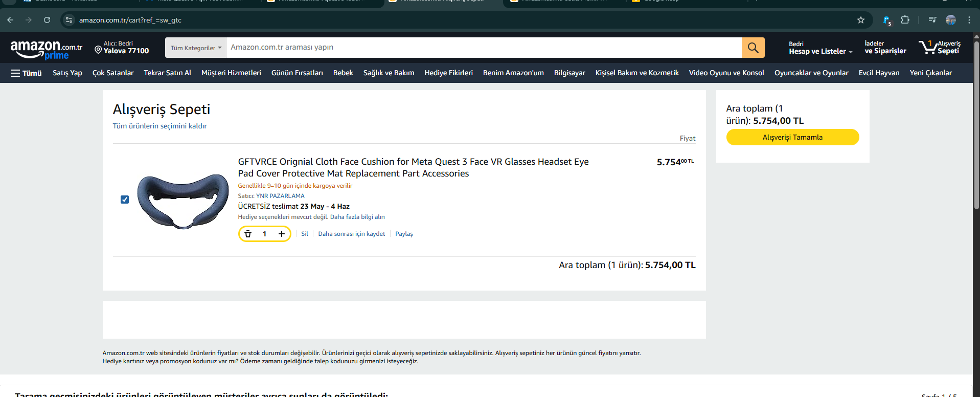Viewport: 980px width, 397px height.
Task: Click Daha sonrası için kaydet link
Action: click(x=352, y=234)
